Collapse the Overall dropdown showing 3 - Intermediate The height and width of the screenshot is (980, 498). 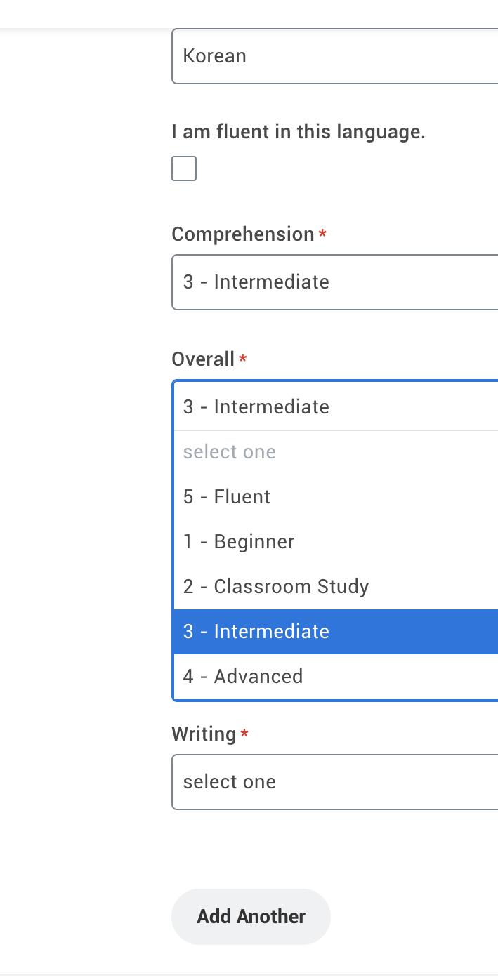(334, 406)
